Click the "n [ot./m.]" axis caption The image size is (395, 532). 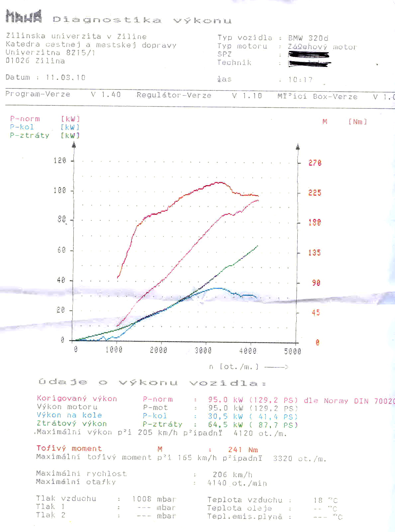[234, 367]
